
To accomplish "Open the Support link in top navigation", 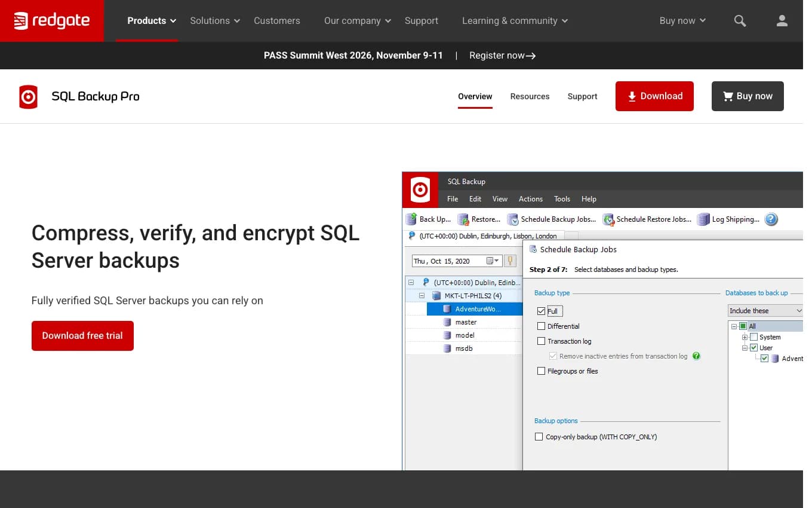I will (422, 21).
